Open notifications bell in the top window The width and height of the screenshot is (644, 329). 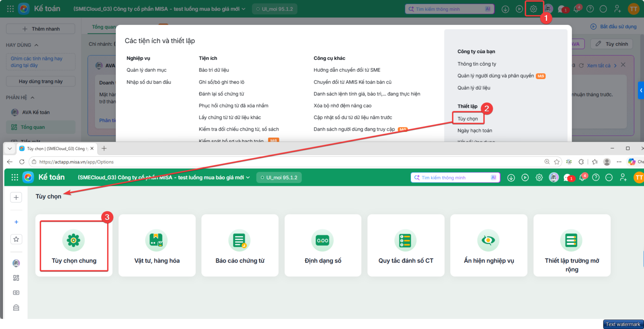pyautogui.click(x=577, y=9)
